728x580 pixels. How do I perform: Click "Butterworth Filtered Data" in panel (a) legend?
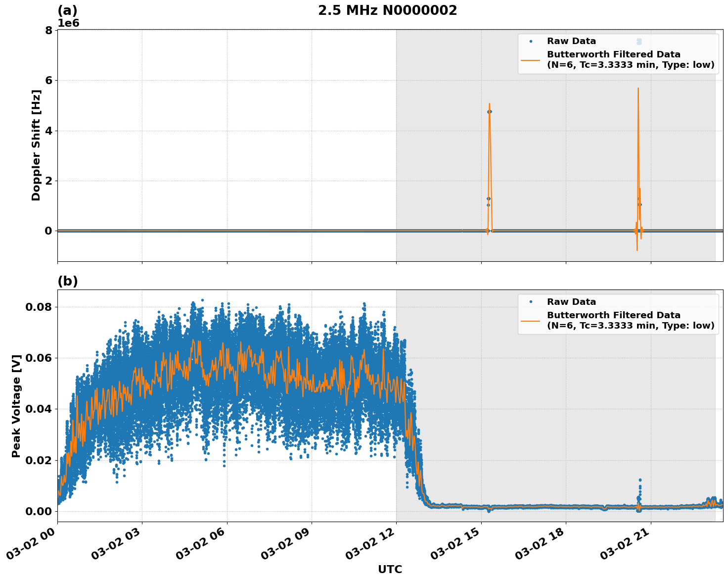point(614,54)
